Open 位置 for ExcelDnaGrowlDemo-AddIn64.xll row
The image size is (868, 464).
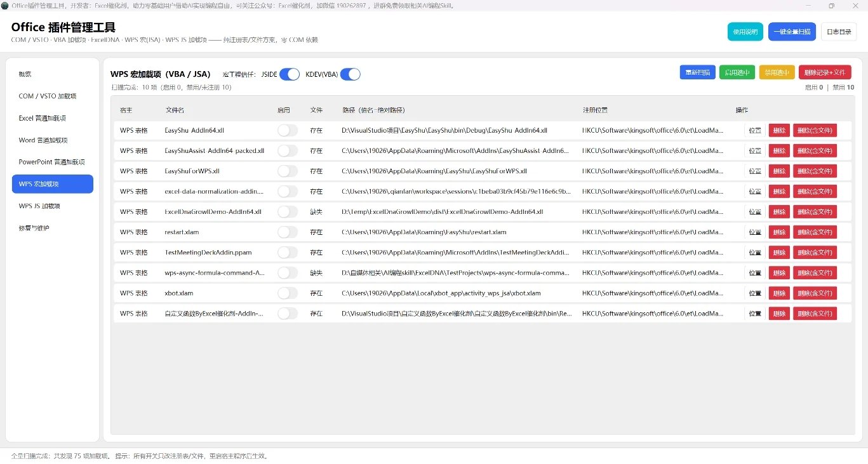tap(755, 211)
